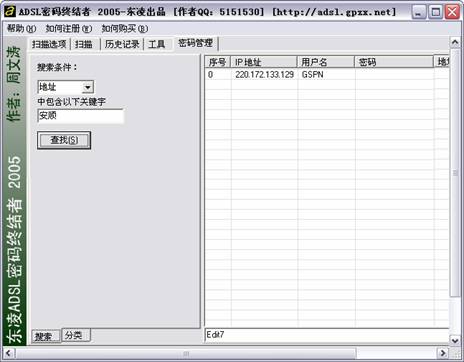Image resolution: width=464 pixels, height=362 pixels.
Task: Click the 查找(S) button
Action: pos(64,140)
